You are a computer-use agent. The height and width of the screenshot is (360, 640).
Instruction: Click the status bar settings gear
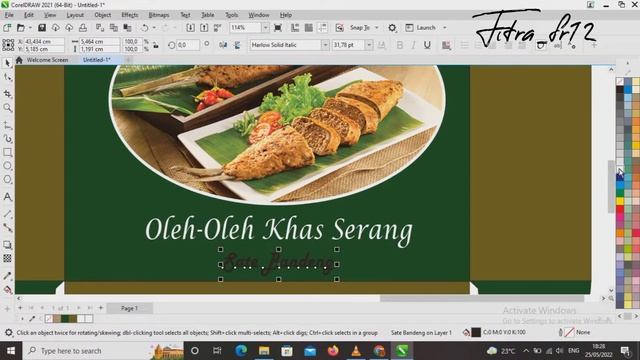pyautogui.click(x=8, y=333)
